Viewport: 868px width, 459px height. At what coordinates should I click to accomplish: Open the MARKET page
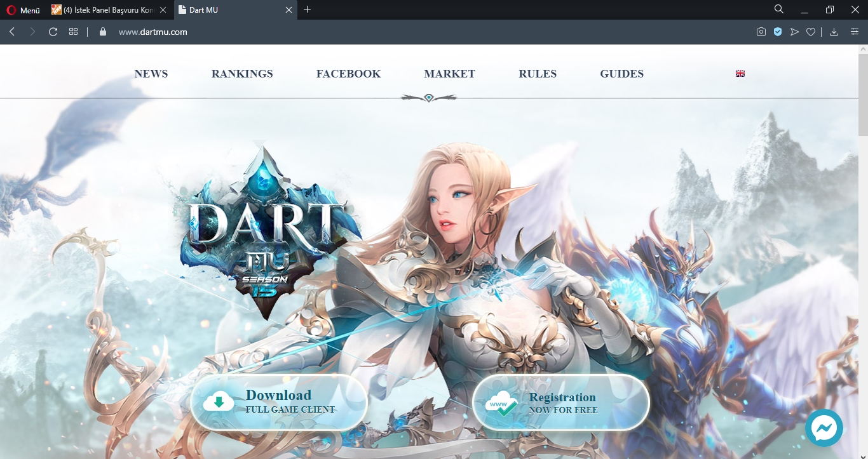(x=450, y=74)
